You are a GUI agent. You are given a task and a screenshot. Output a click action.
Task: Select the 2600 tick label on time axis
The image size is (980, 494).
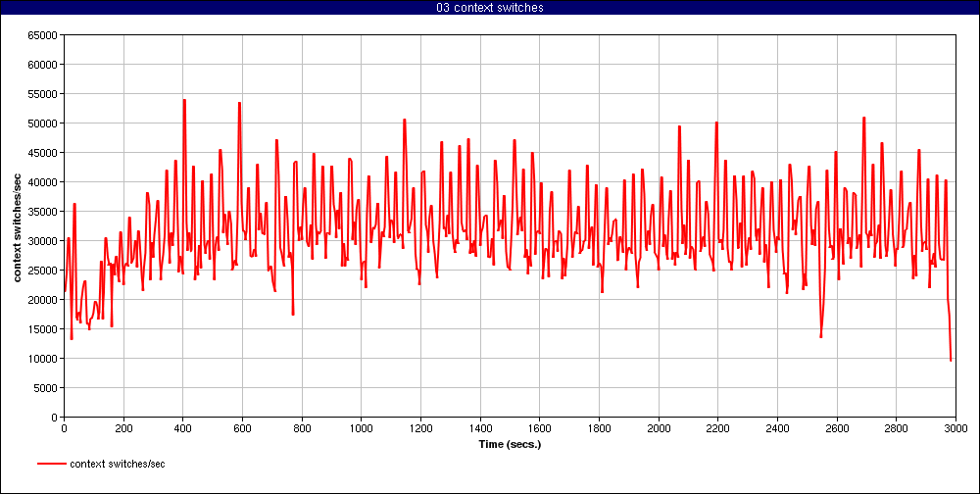point(837,428)
